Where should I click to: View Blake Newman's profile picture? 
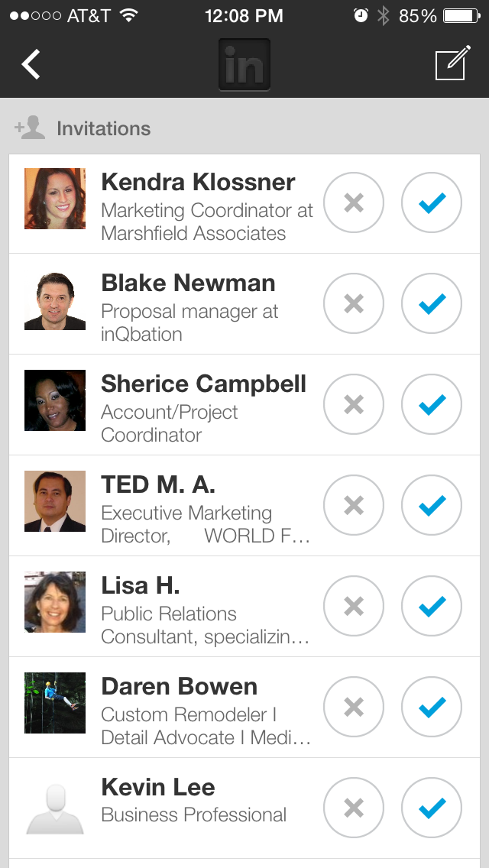pyautogui.click(x=55, y=300)
